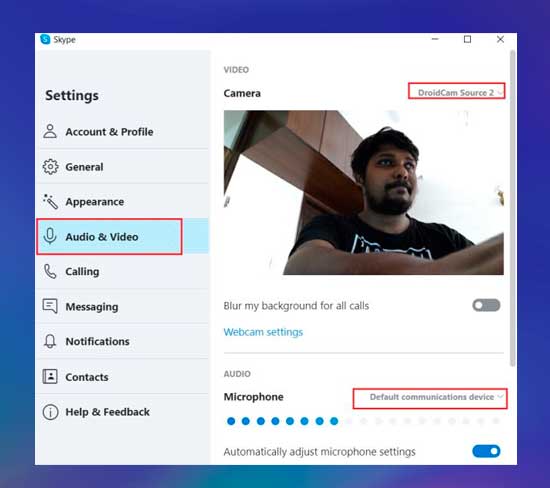
Task: Expand the Default communications device microphone dropdown
Action: point(430,398)
